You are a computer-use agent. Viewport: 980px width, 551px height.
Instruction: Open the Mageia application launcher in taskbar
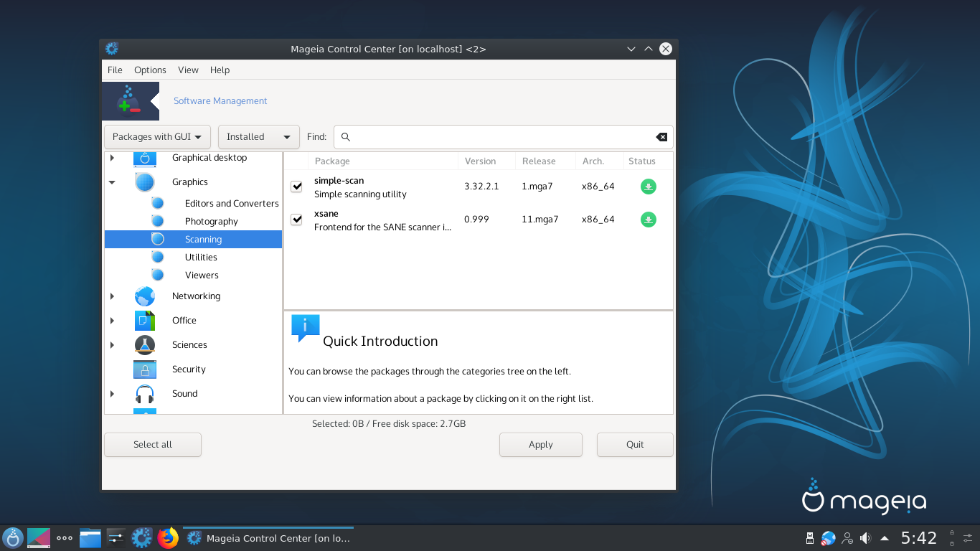click(13, 538)
